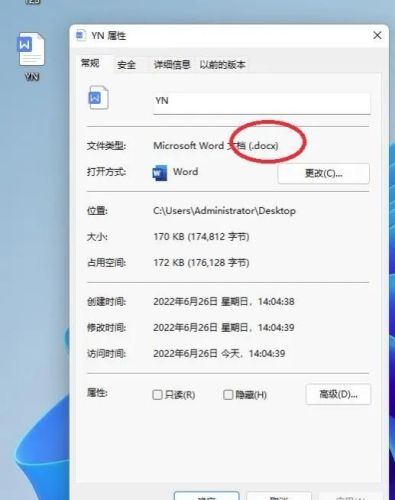Image resolution: width=395 pixels, height=500 pixels.
Task: Click the YN file name field
Action: coord(262,102)
